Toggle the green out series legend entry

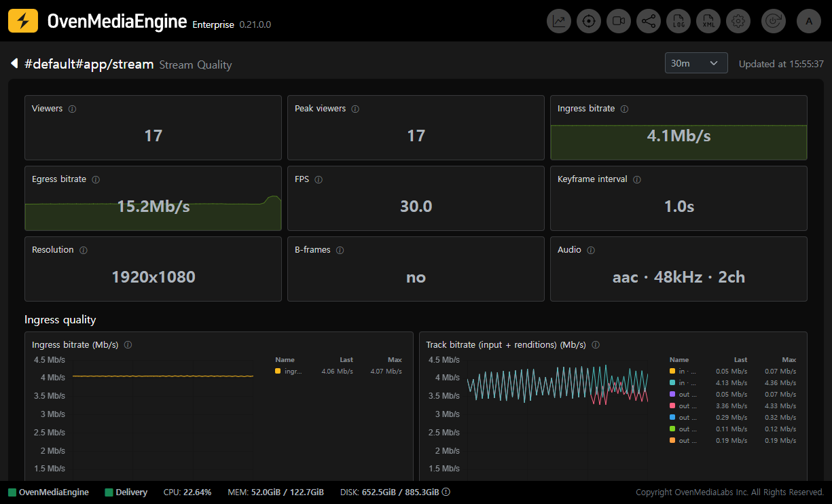tap(733, 429)
